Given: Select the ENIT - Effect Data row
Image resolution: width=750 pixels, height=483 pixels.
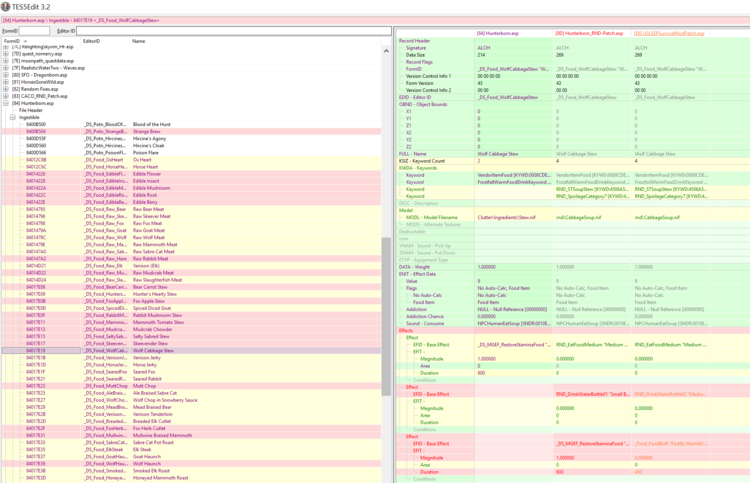Looking at the screenshot, I should pos(573,274).
